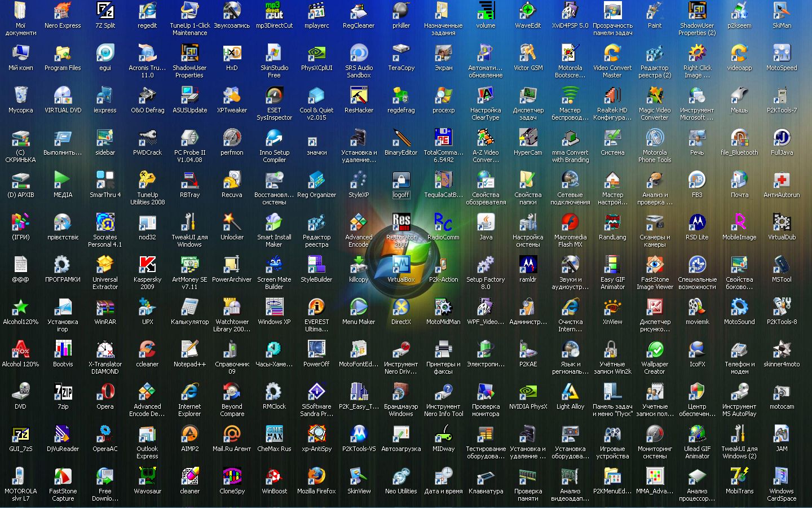This screenshot has height=508, width=812.
Task: Open Magic Video Converter shortcut
Action: tap(655, 95)
